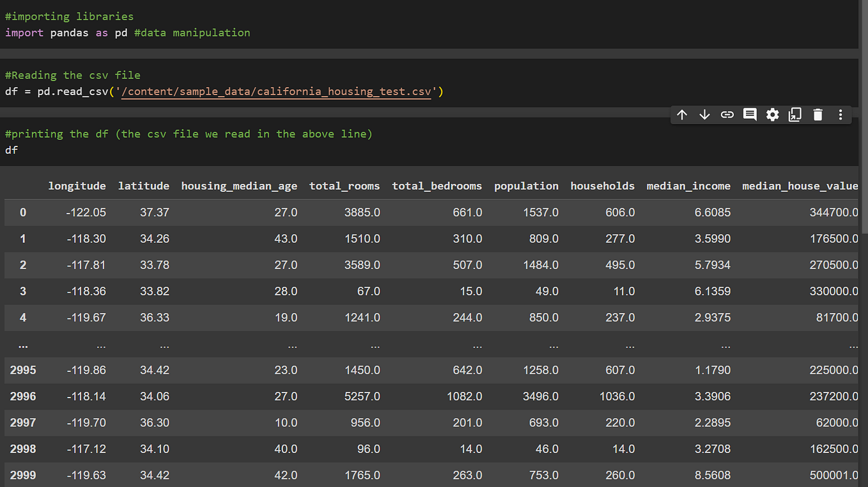Click the median_income column header

pyautogui.click(x=688, y=186)
